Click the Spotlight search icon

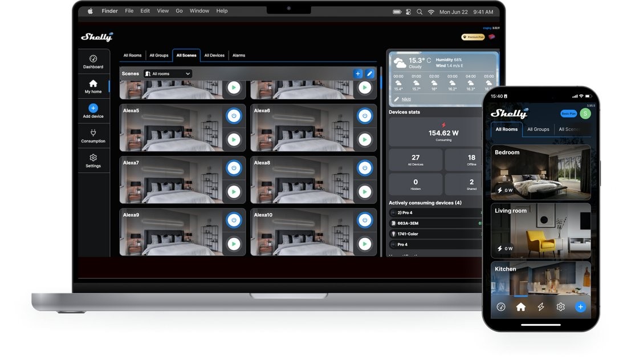420,12
